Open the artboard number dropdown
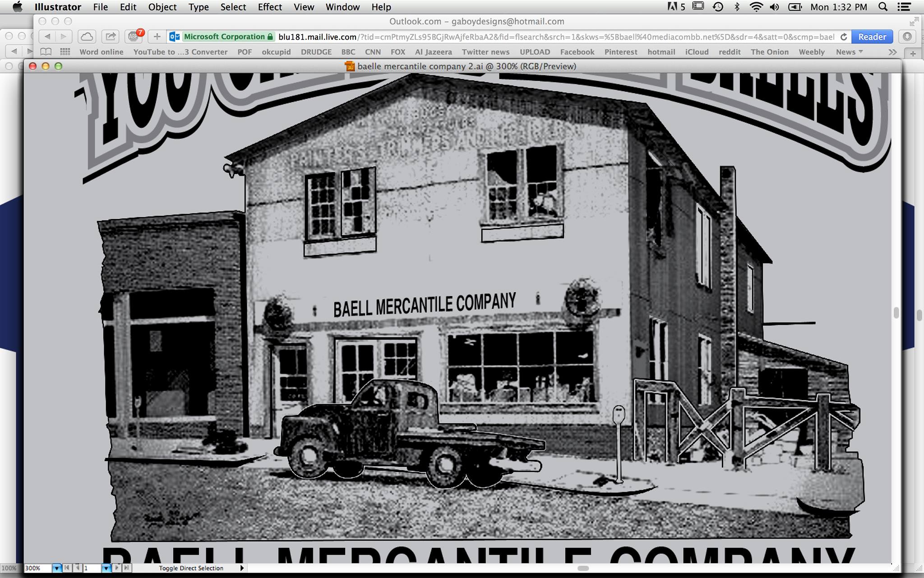924x578 pixels. [106, 568]
